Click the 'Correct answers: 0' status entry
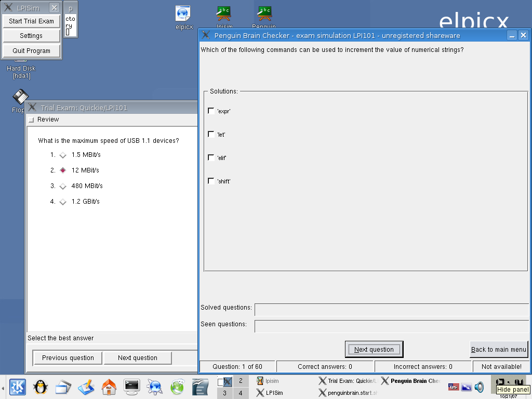This screenshot has height=399, width=532. click(x=325, y=366)
